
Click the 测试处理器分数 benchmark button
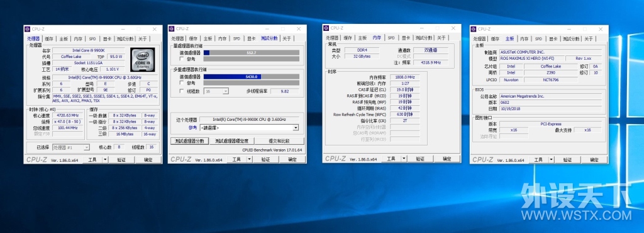[x=189, y=141]
